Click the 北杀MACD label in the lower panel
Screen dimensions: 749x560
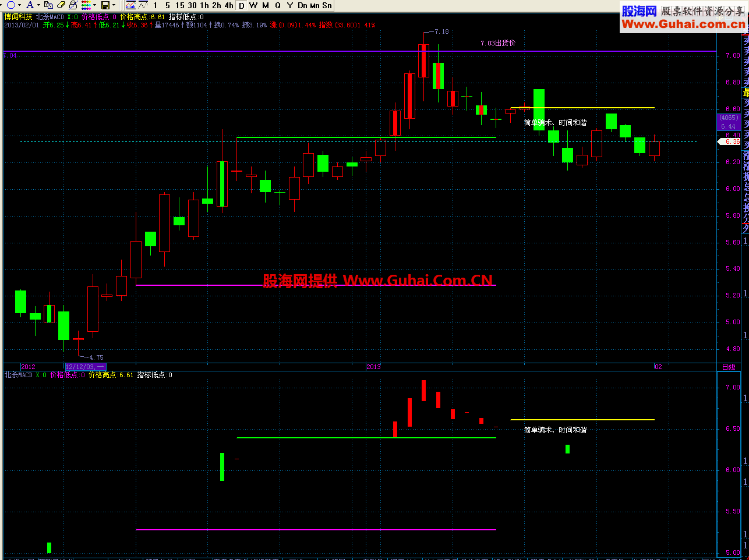pos(19,375)
